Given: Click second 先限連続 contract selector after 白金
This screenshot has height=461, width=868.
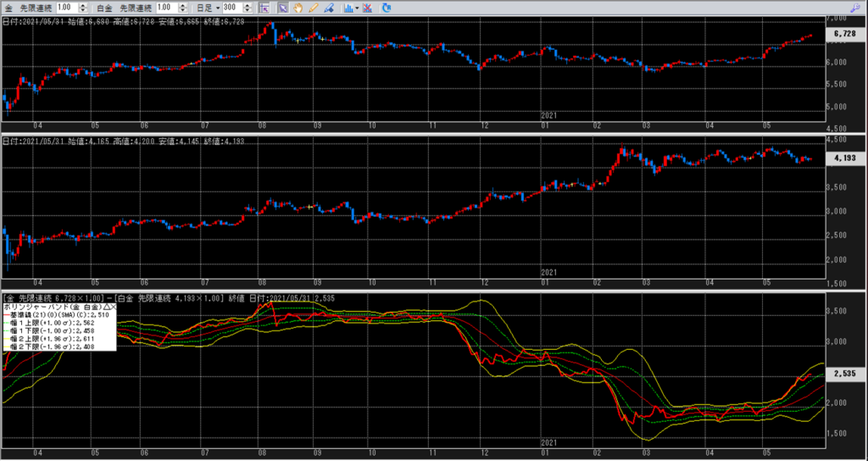Looking at the screenshot, I should [x=135, y=7].
